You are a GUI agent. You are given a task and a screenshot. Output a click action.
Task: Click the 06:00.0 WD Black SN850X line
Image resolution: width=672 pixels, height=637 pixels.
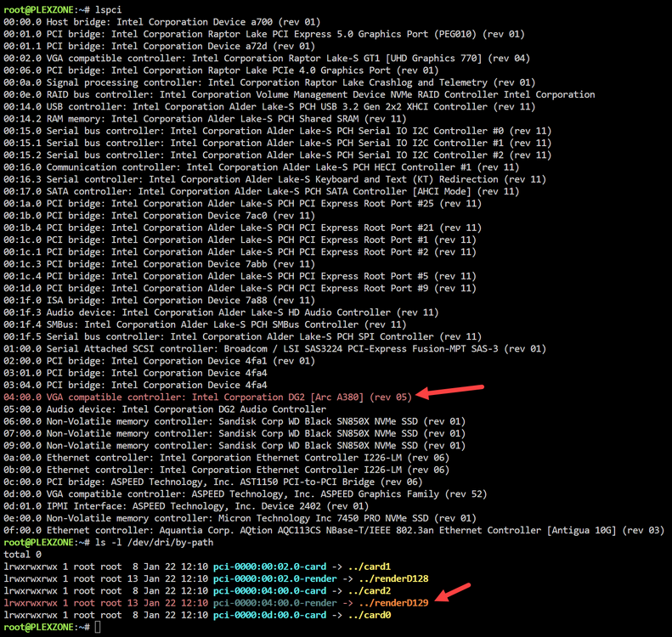click(x=234, y=421)
